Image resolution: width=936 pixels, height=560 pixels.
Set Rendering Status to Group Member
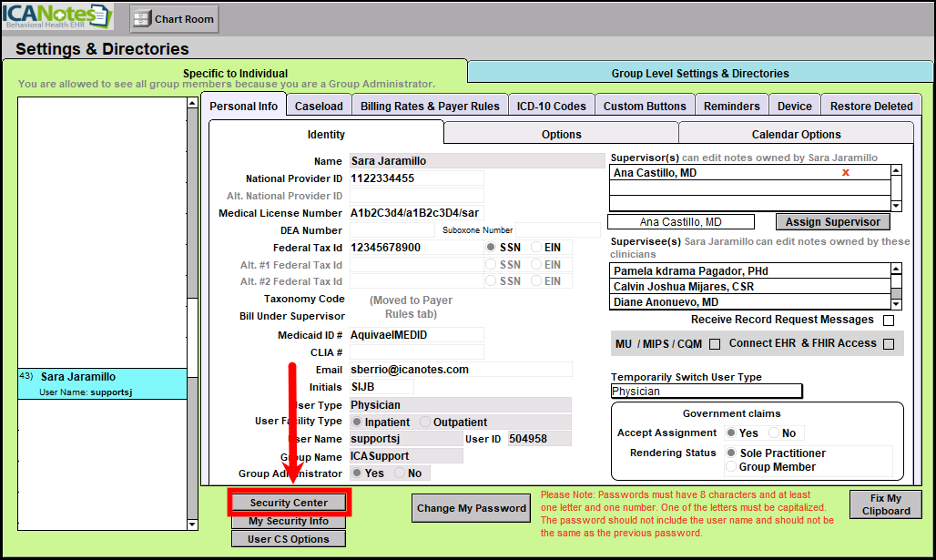click(731, 467)
